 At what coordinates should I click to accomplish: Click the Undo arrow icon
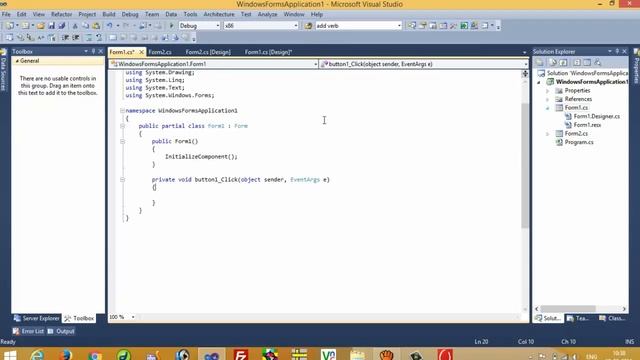click(x=109, y=26)
